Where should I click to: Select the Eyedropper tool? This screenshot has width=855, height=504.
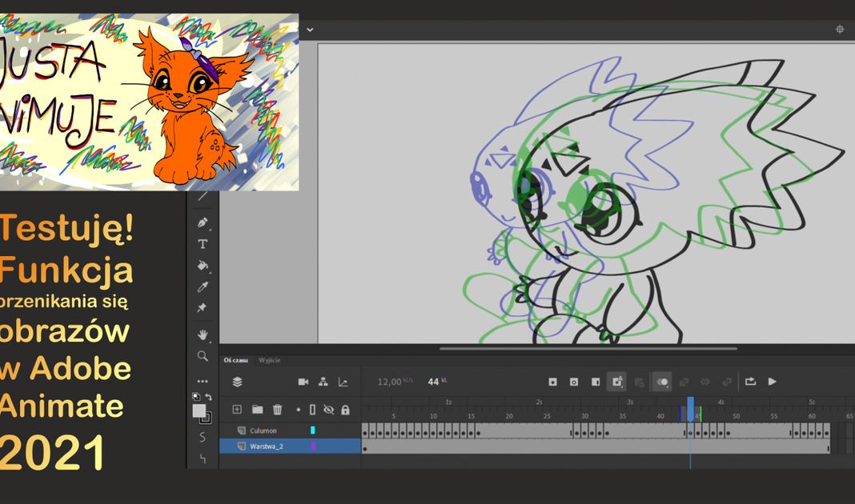coord(203,286)
